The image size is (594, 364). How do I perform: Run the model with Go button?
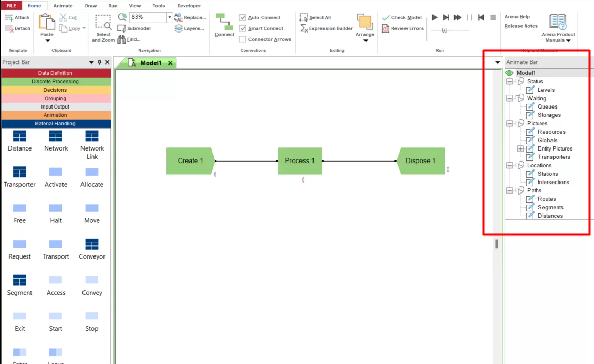coord(435,17)
